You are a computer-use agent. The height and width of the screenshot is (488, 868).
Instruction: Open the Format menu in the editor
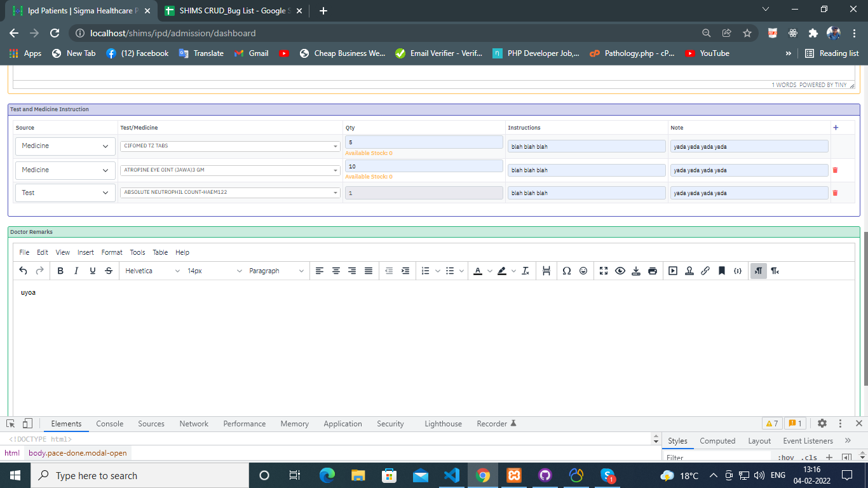pyautogui.click(x=112, y=252)
